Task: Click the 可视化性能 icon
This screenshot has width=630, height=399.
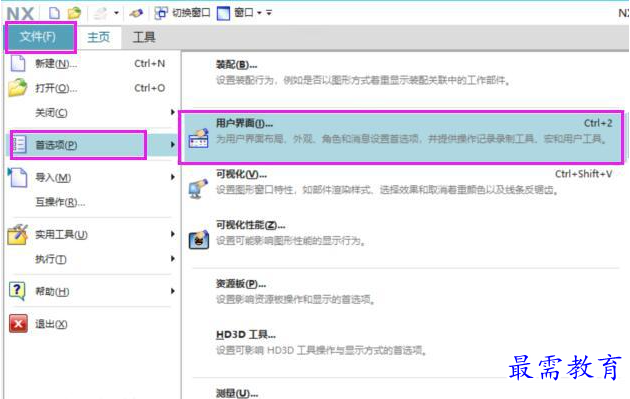Action: [x=198, y=240]
